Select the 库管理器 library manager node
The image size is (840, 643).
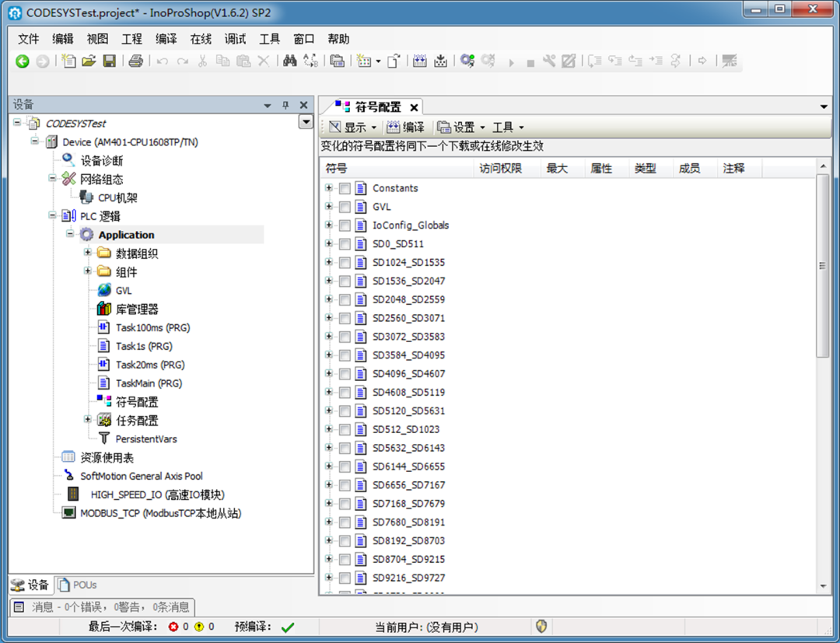(137, 309)
